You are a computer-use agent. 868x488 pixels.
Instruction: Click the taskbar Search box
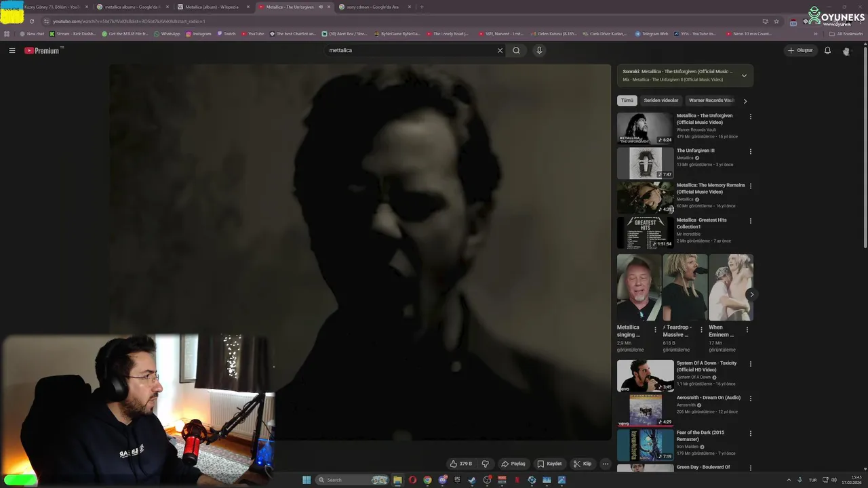[x=352, y=480]
